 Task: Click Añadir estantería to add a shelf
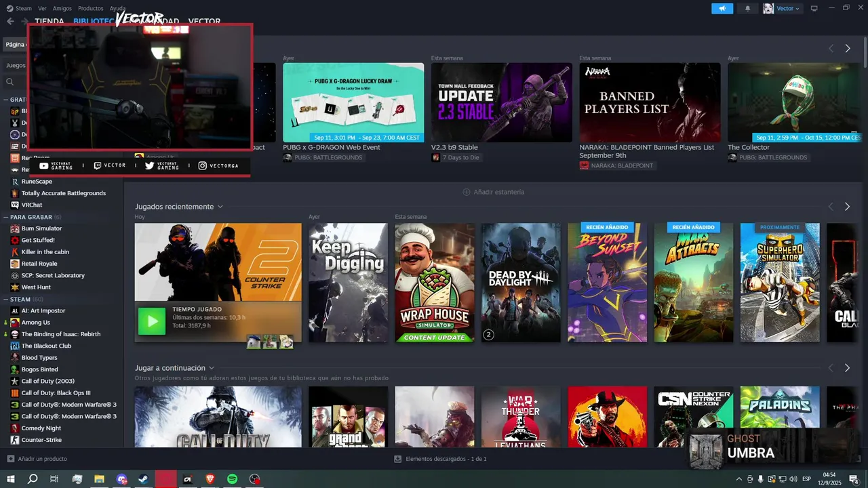(493, 192)
